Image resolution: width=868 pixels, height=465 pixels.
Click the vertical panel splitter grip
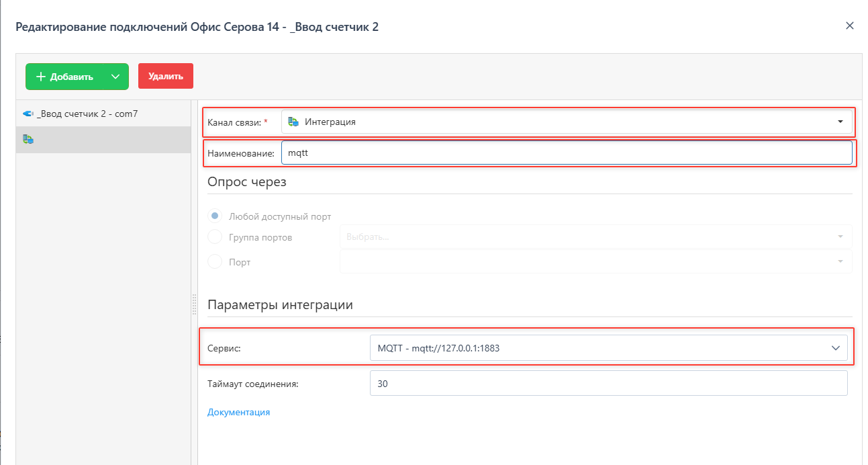[x=195, y=304]
